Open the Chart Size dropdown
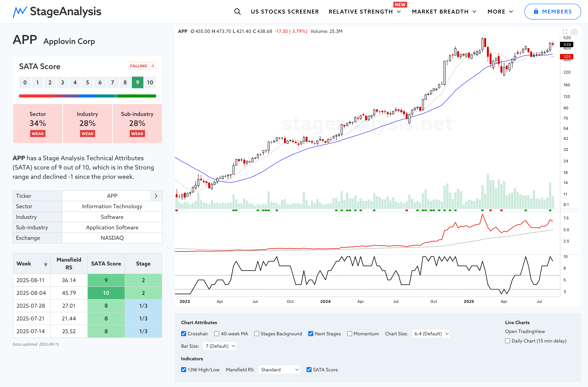Image resolution: width=588 pixels, height=387 pixels. pyautogui.click(x=431, y=334)
